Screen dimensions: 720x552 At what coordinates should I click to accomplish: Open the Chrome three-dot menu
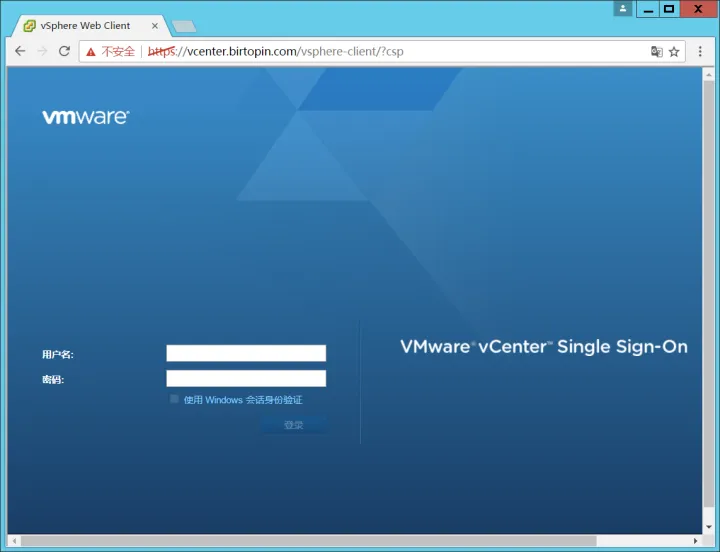[x=700, y=51]
